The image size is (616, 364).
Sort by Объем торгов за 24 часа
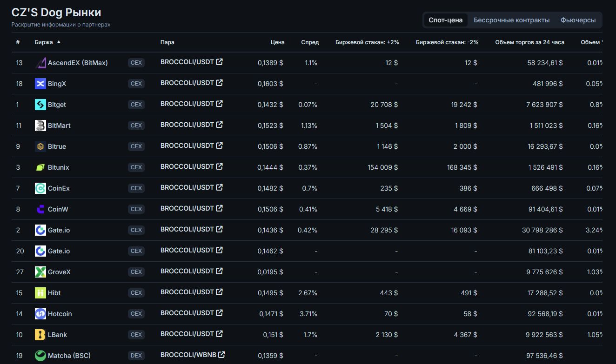[529, 42]
